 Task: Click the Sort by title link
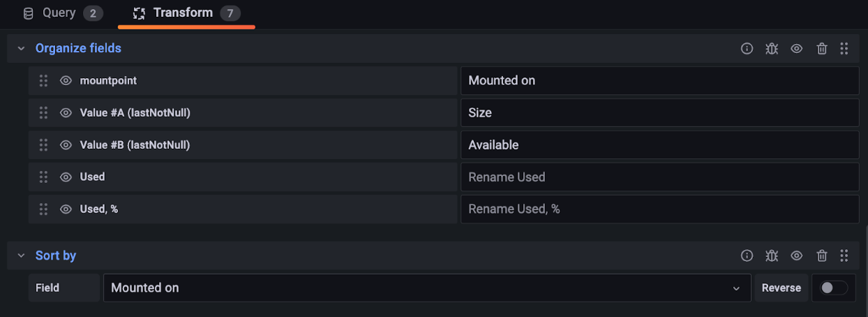coord(56,256)
